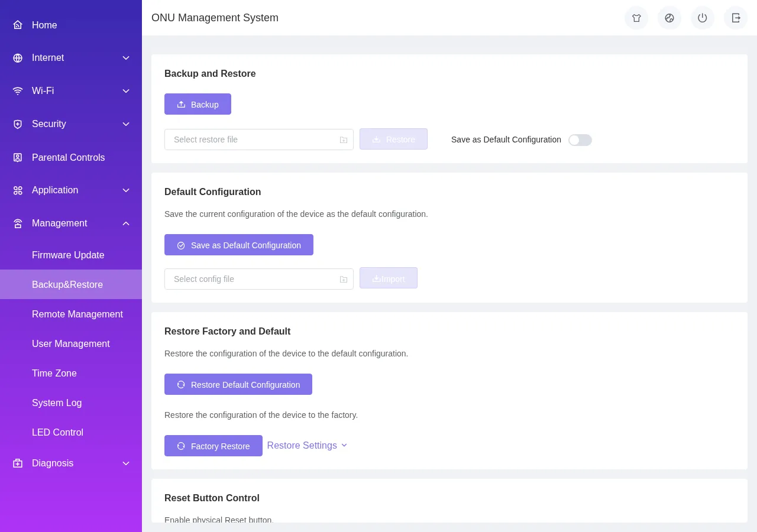Open User Management submenu item

click(x=71, y=343)
